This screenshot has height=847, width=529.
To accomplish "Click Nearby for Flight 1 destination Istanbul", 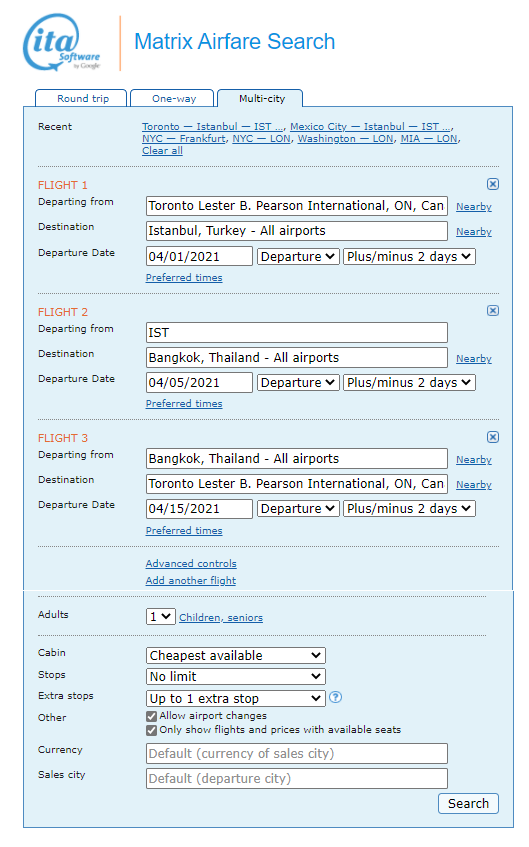I will pos(474,232).
